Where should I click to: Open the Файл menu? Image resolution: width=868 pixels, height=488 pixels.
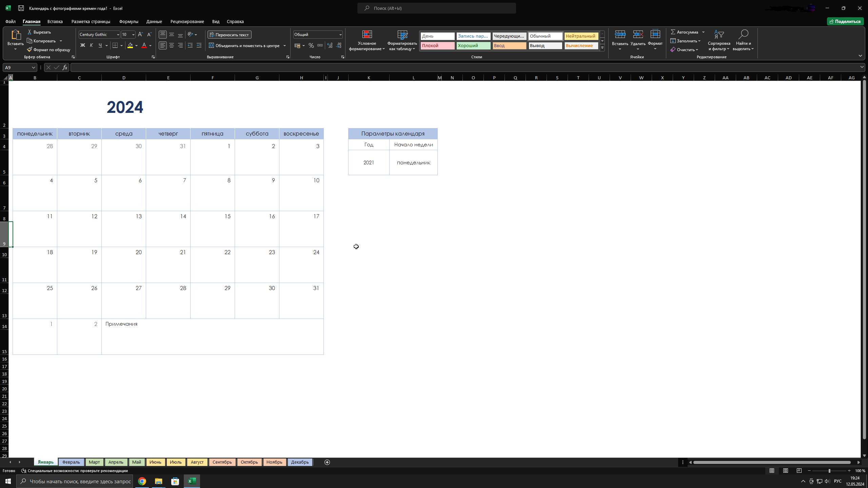11,21
